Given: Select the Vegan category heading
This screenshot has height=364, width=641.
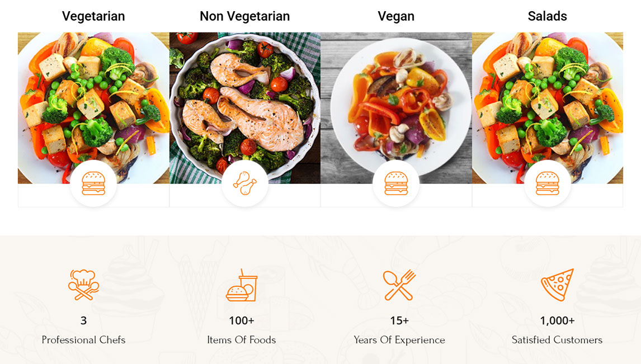Looking at the screenshot, I should click(x=396, y=16).
